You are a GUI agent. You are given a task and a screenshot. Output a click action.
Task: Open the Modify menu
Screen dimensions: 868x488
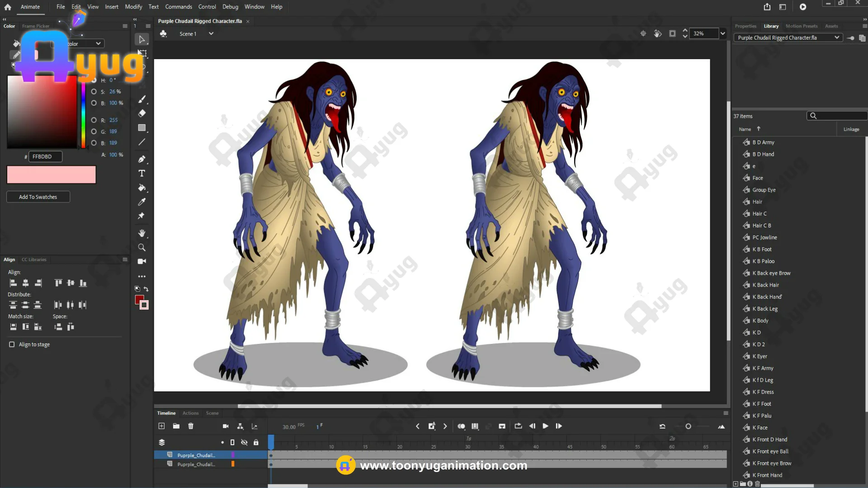(x=133, y=7)
